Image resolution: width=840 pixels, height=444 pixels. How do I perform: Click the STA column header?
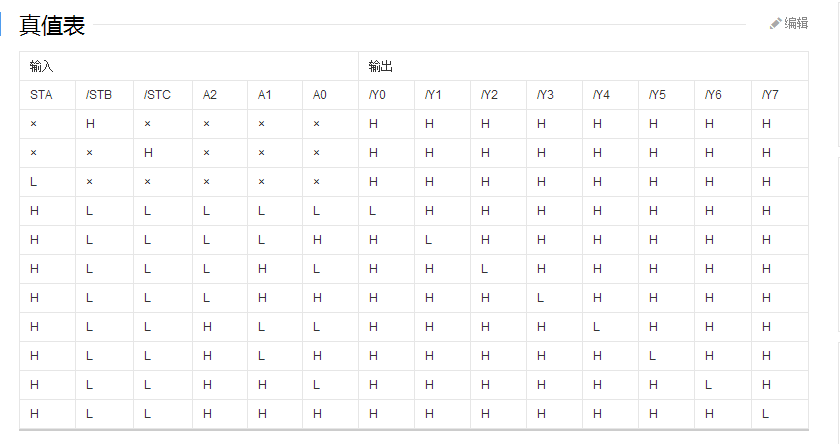(41, 95)
